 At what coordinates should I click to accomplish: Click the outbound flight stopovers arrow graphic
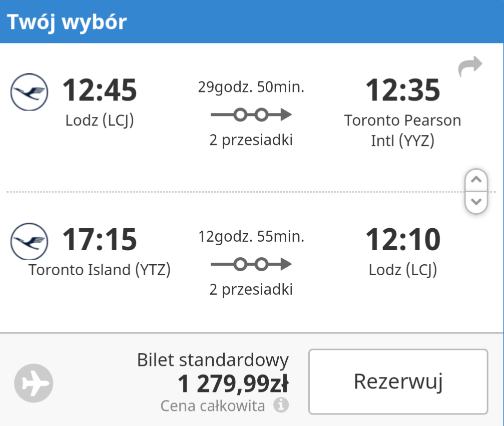coord(251,115)
